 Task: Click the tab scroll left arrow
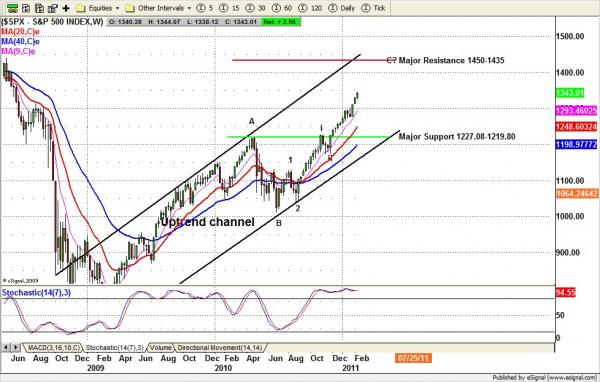[6, 347]
